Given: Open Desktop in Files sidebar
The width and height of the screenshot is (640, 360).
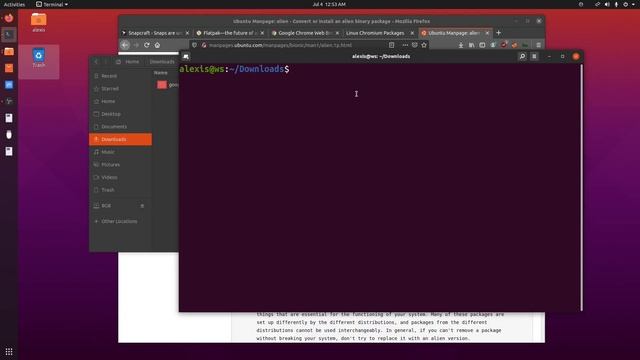Looking at the screenshot, I should pyautogui.click(x=120, y=114).
